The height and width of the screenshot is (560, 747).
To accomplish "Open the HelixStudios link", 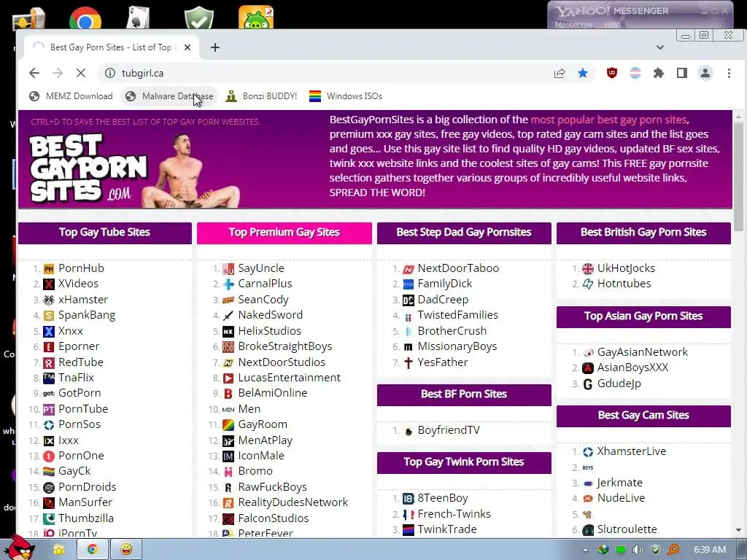I will pyautogui.click(x=270, y=331).
